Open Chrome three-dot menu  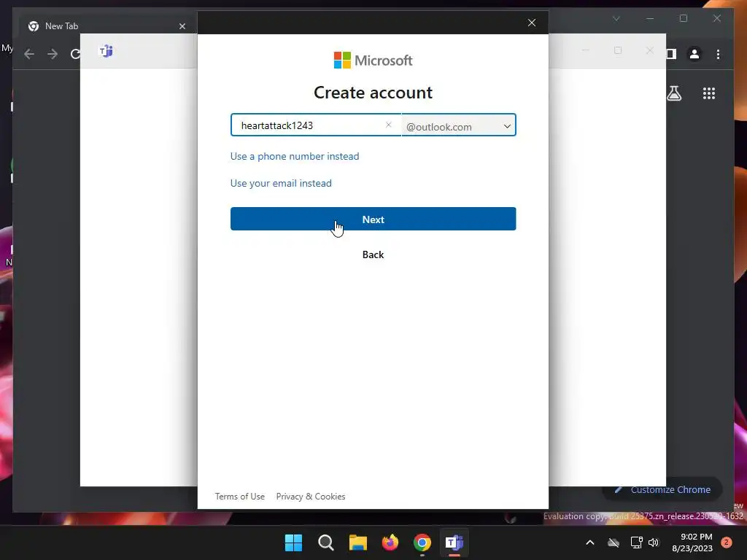click(718, 54)
